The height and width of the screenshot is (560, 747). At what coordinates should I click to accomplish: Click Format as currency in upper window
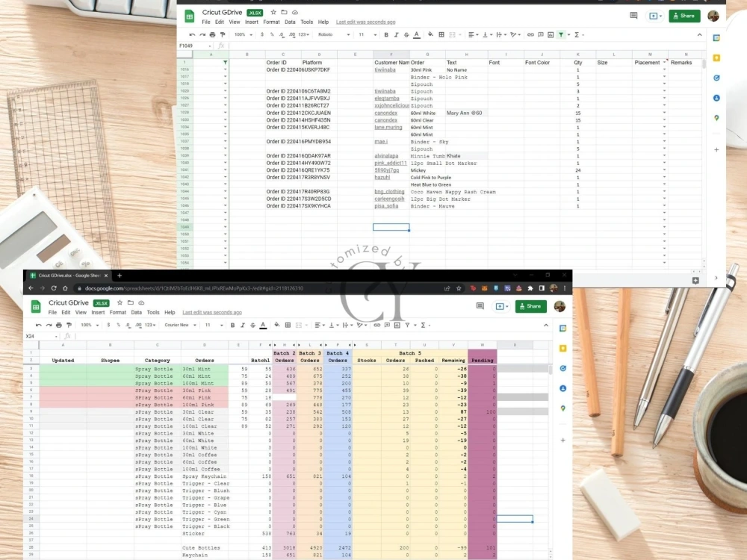click(262, 35)
